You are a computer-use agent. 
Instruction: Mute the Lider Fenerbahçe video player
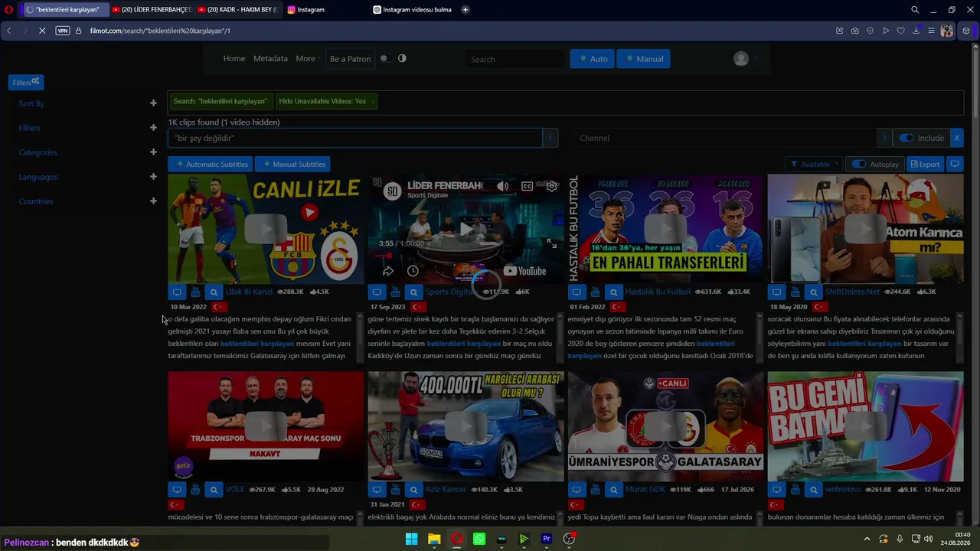[502, 186]
